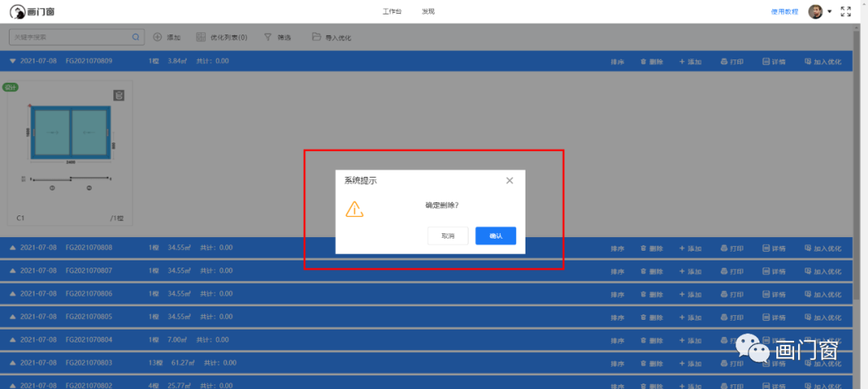Image resolution: width=868 pixels, height=389 pixels.
Task: Open the 优化列表 grid icon
Action: (201, 37)
